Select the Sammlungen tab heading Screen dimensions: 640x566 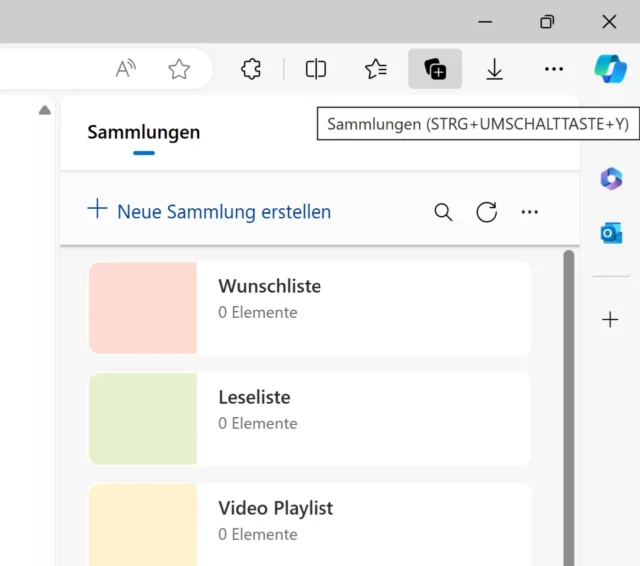144,133
